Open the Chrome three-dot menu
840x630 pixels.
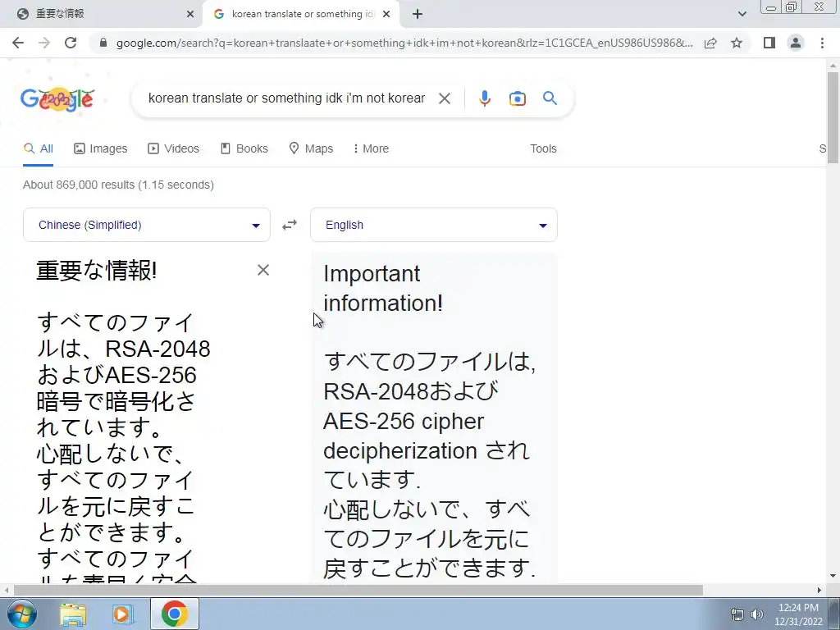(822, 43)
